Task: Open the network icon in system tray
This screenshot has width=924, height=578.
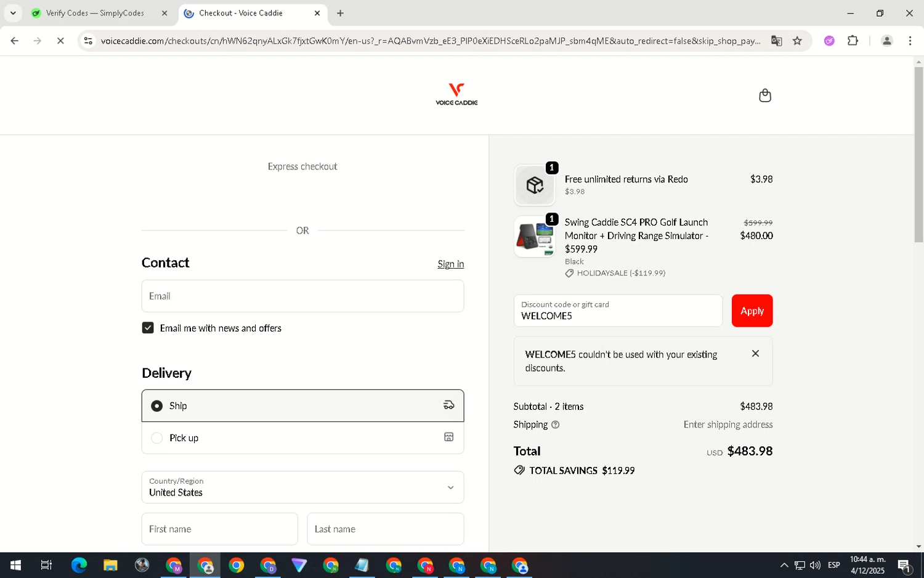Action: pyautogui.click(x=800, y=565)
